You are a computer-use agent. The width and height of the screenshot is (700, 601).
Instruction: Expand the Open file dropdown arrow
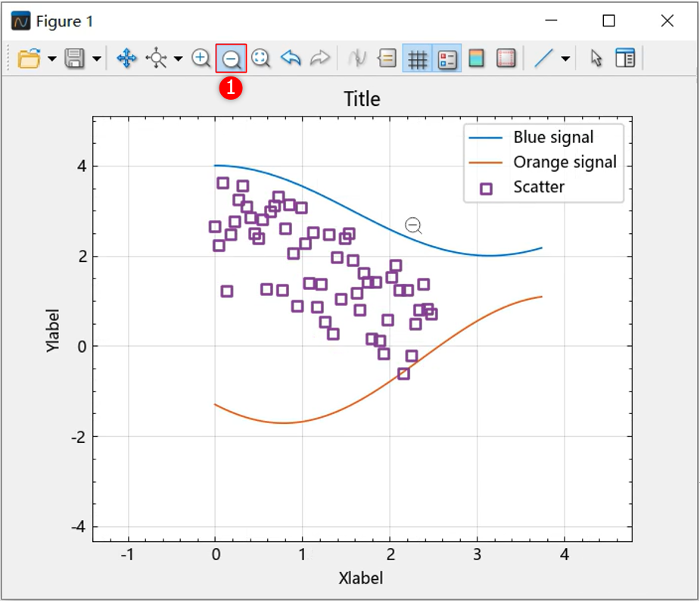[x=51, y=59]
